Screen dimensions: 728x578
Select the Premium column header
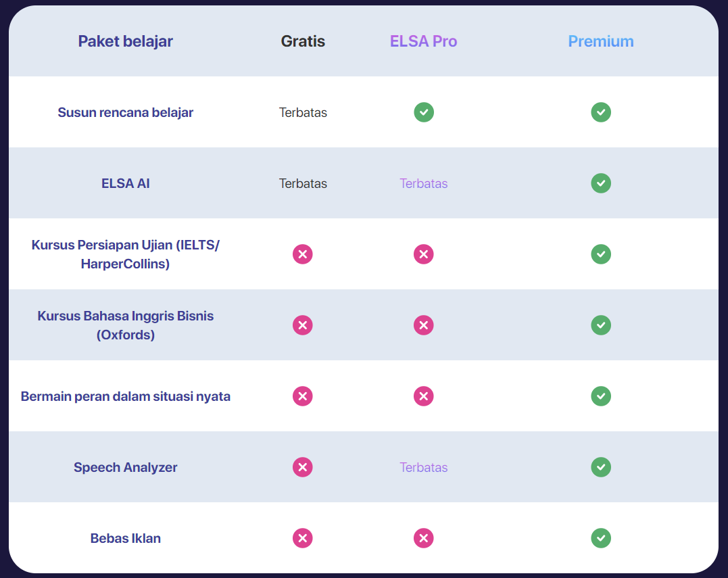pos(601,41)
